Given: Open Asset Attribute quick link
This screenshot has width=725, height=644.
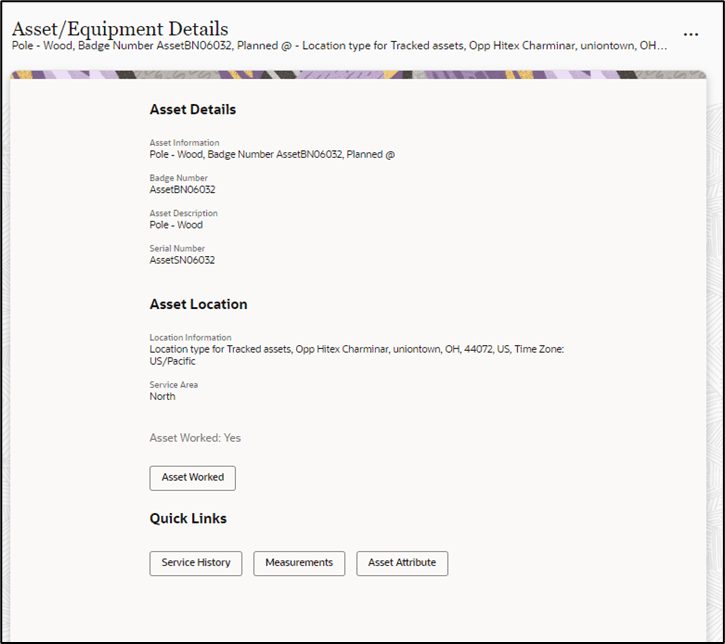Looking at the screenshot, I should point(402,563).
